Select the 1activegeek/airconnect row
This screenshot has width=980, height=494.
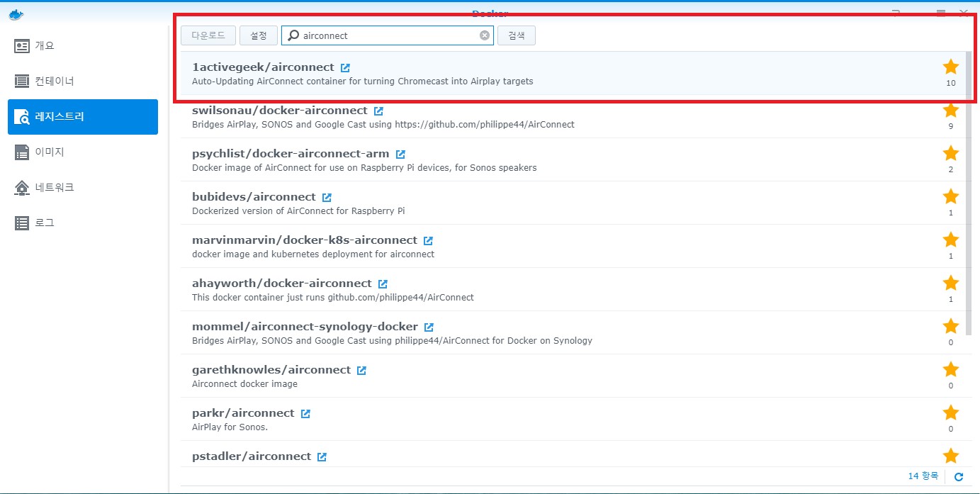(x=572, y=73)
